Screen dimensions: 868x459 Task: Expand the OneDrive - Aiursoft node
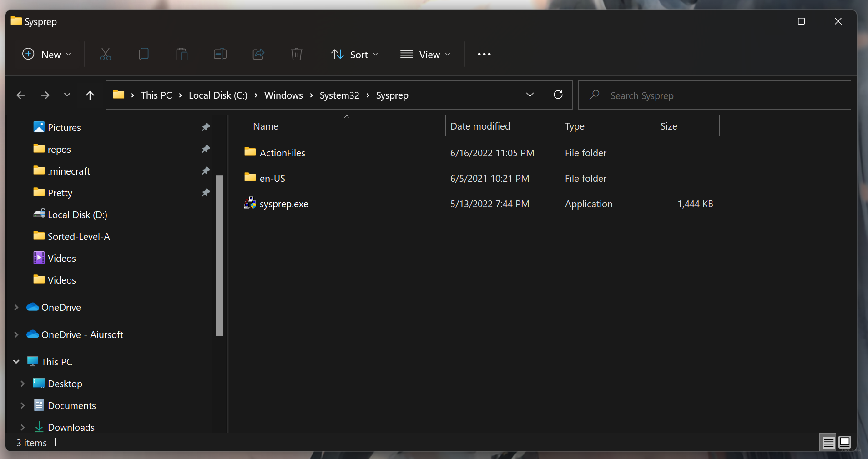click(16, 335)
